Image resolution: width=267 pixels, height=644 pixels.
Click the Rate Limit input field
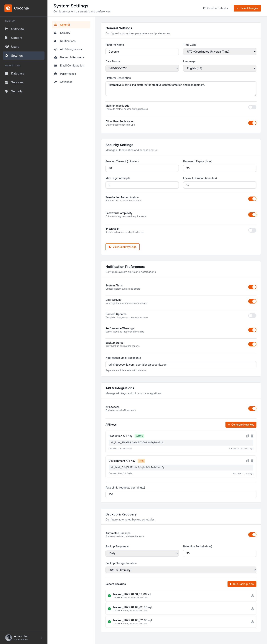pyautogui.click(x=181, y=494)
